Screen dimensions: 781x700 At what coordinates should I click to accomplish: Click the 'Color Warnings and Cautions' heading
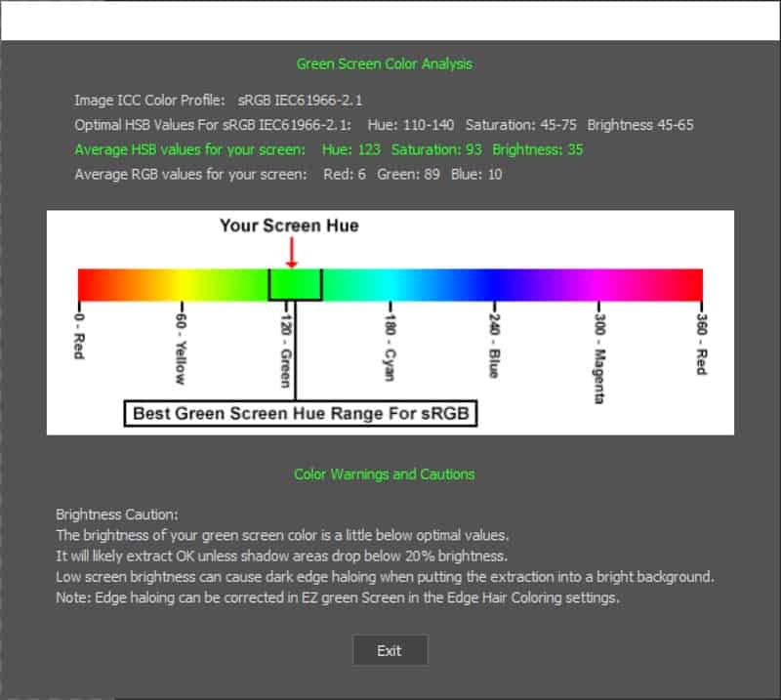[384, 474]
